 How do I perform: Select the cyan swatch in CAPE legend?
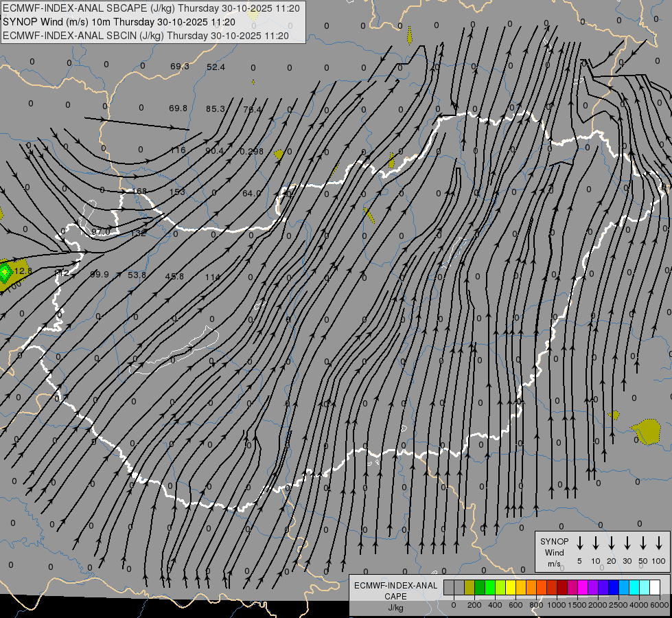pos(635,587)
